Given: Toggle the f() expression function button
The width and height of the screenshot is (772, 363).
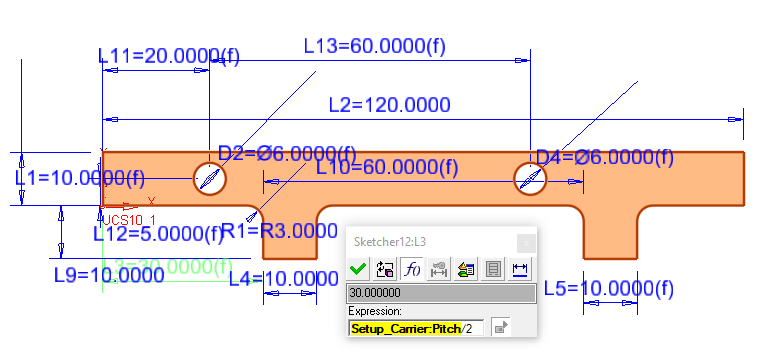Looking at the screenshot, I should point(411,269).
